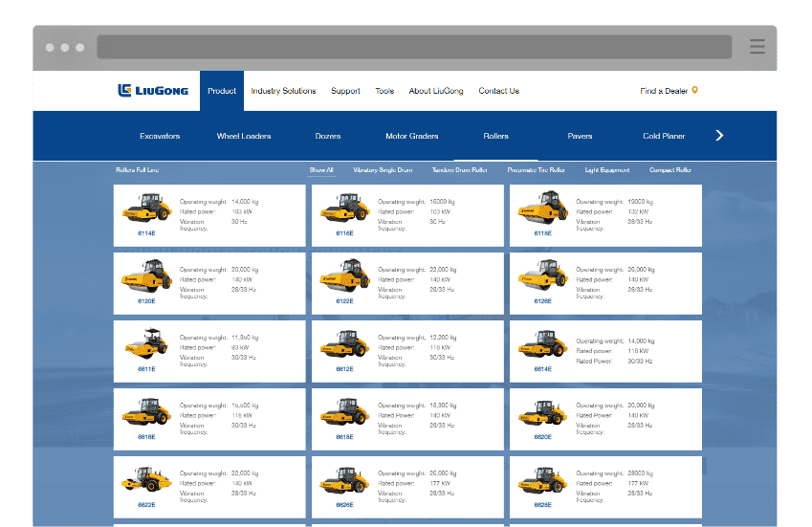Image resolution: width=812 pixels, height=527 pixels.
Task: Filter by Tandem Drum Roller
Action: point(460,170)
